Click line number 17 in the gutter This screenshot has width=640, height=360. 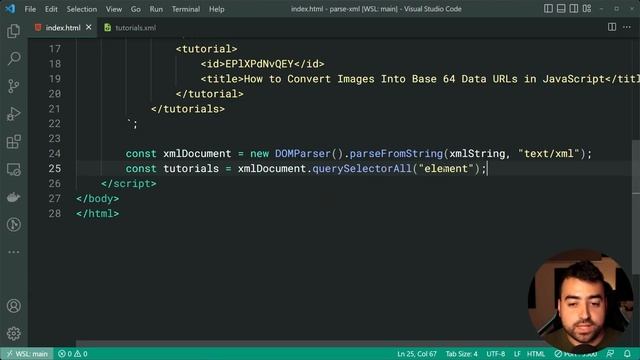[x=54, y=49]
